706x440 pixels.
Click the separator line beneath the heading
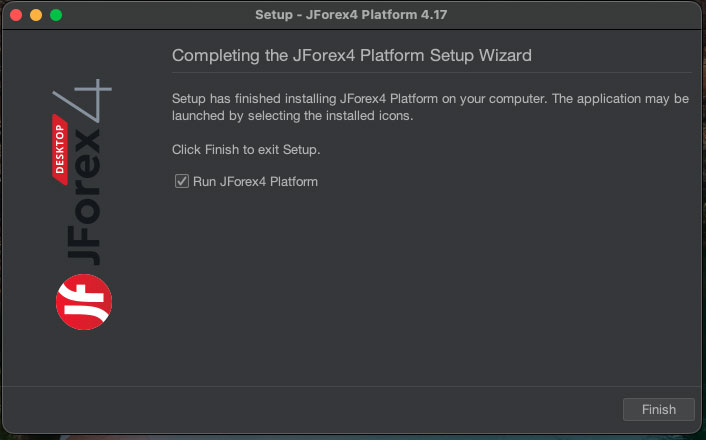(x=430, y=72)
